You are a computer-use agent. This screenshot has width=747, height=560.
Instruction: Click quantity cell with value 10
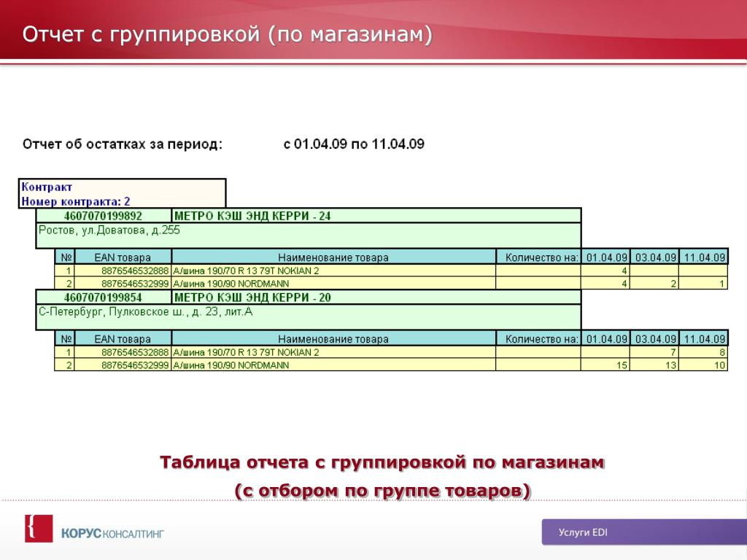[x=704, y=365]
